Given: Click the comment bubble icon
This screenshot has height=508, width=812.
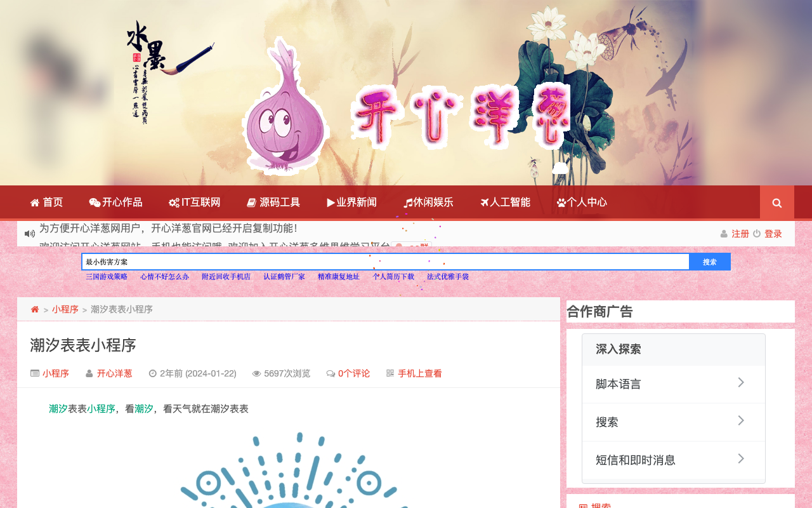Looking at the screenshot, I should click(x=331, y=373).
